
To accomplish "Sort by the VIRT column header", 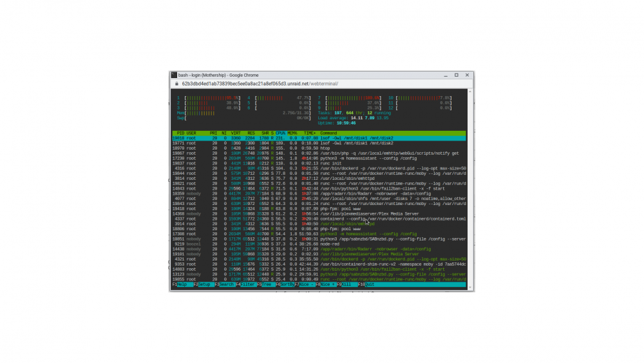I will coord(236,133).
